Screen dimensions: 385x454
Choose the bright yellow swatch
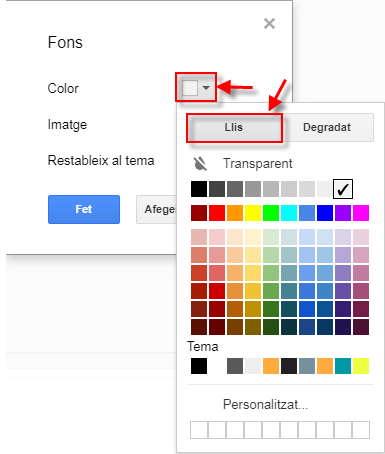point(253,213)
